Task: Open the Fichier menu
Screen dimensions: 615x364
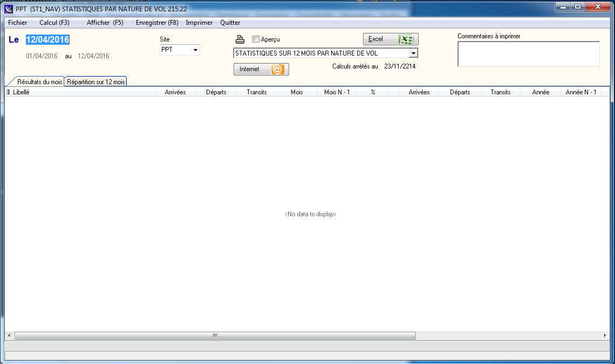Action: (17, 23)
